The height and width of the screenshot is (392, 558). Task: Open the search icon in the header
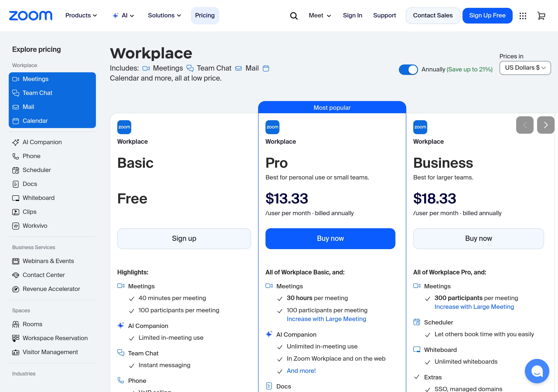coord(294,15)
